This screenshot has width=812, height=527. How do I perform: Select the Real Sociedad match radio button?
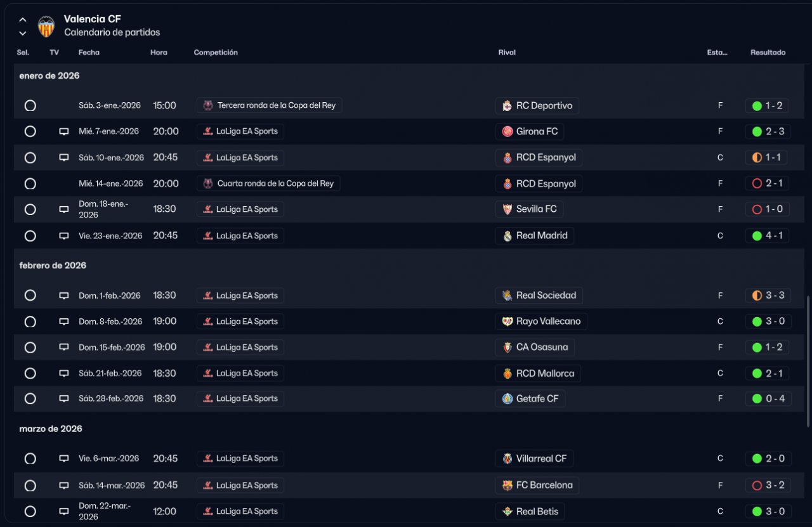tap(30, 296)
